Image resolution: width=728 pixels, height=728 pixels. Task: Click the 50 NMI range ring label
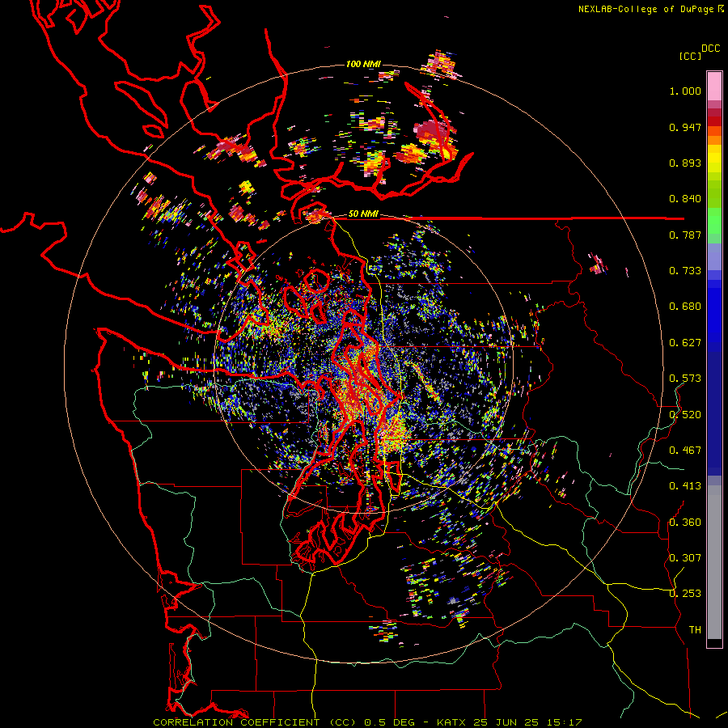pos(363,214)
